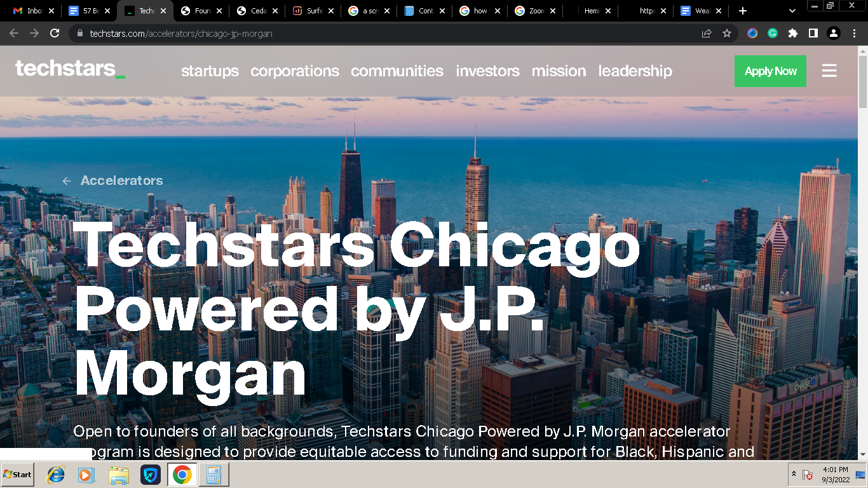Click the Start button

(18, 475)
